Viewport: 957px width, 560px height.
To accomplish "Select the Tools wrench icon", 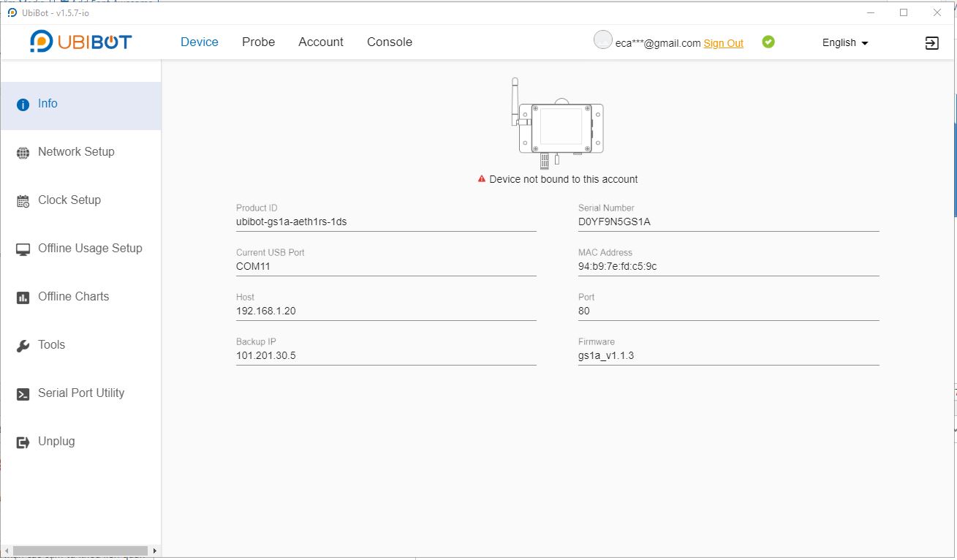I will pos(21,344).
